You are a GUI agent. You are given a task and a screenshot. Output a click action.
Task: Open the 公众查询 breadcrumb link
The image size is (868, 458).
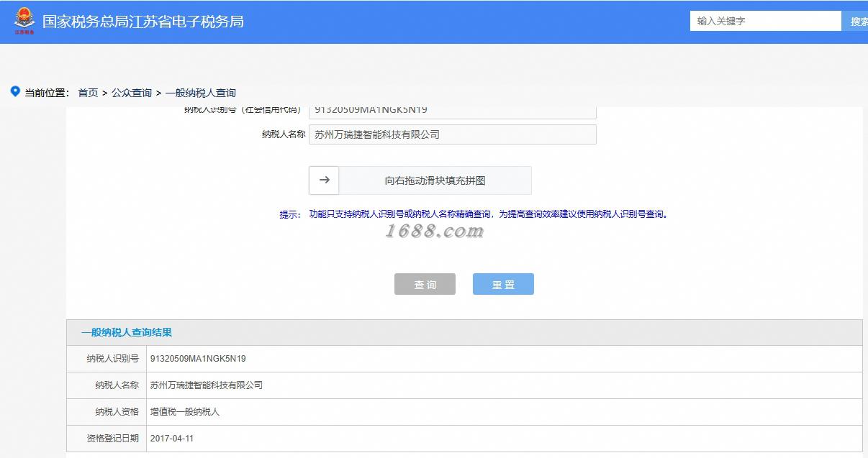click(x=132, y=93)
